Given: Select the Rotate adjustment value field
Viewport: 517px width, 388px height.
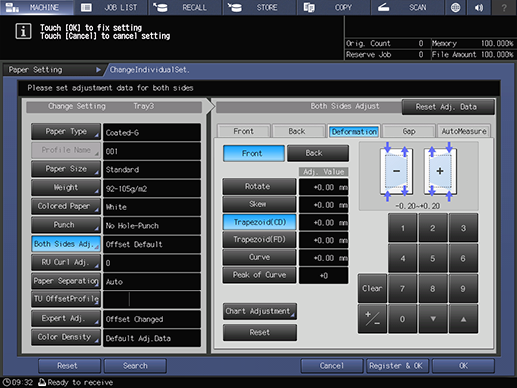Looking at the screenshot, I should click(323, 187).
